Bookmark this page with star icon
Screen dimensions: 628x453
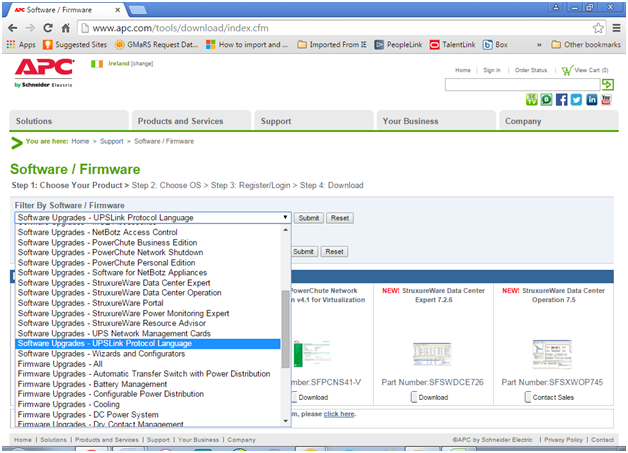pyautogui.click(x=598, y=28)
